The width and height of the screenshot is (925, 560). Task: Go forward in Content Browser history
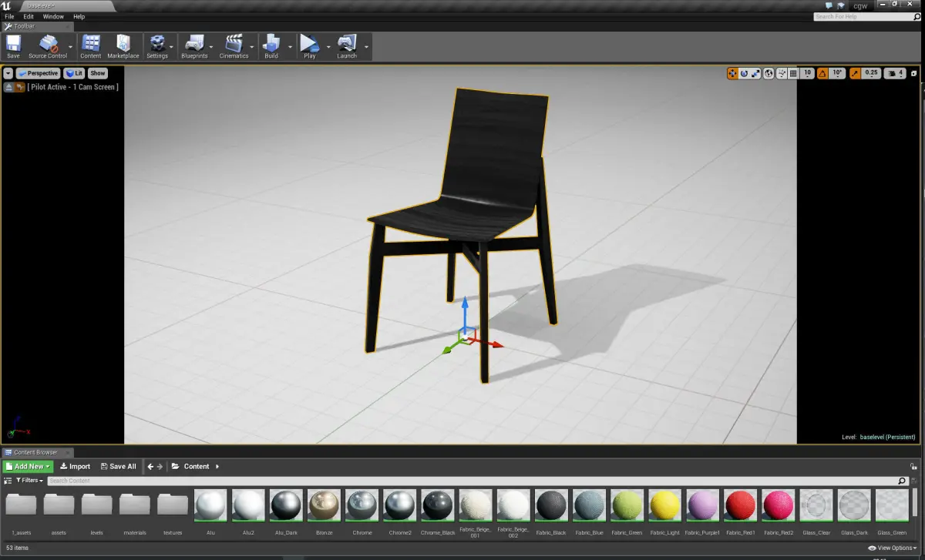coord(160,466)
